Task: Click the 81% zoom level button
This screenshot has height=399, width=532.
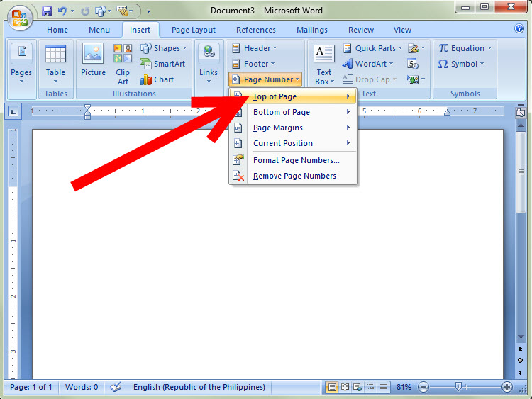Action: tap(404, 387)
